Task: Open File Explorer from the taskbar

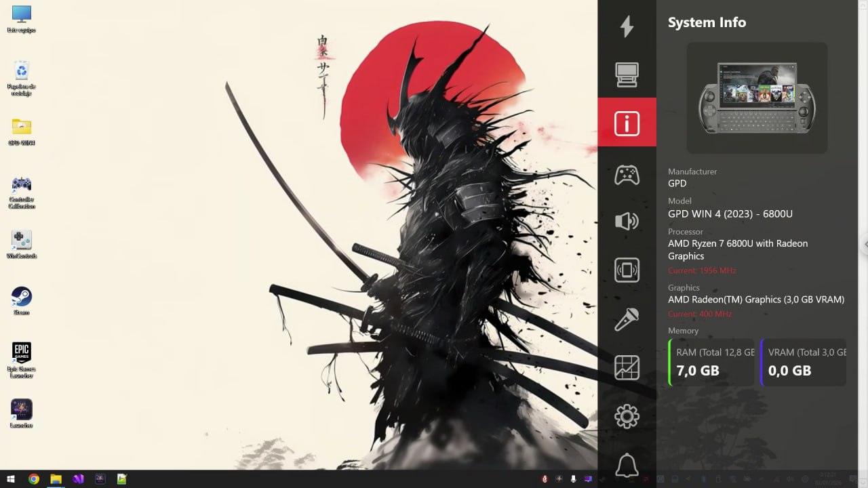Action: pyautogui.click(x=56, y=479)
